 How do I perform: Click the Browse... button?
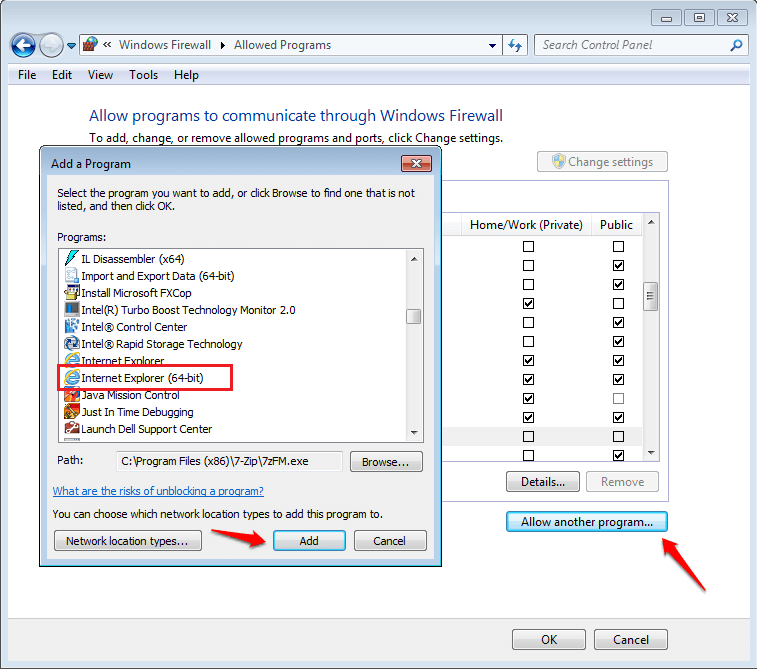(x=386, y=462)
